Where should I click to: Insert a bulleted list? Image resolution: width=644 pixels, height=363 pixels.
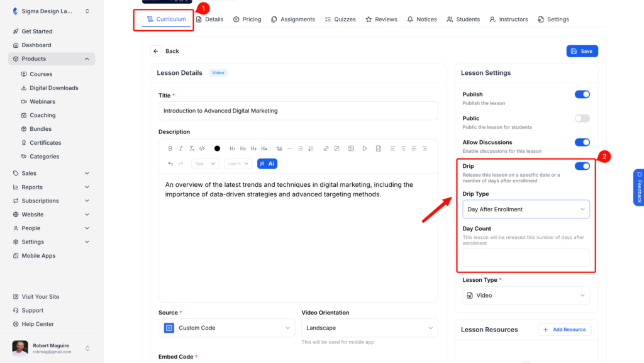pos(300,148)
